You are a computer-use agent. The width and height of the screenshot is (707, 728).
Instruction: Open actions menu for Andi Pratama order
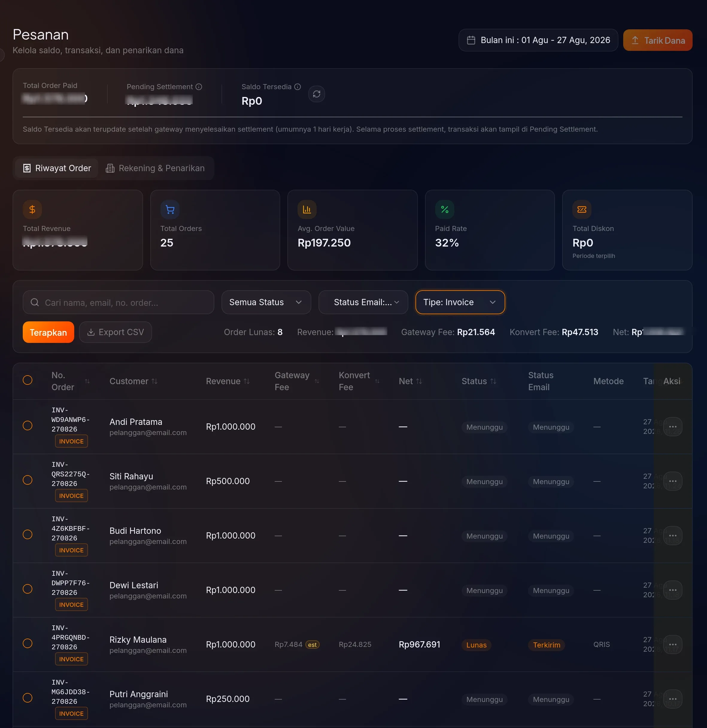(673, 426)
